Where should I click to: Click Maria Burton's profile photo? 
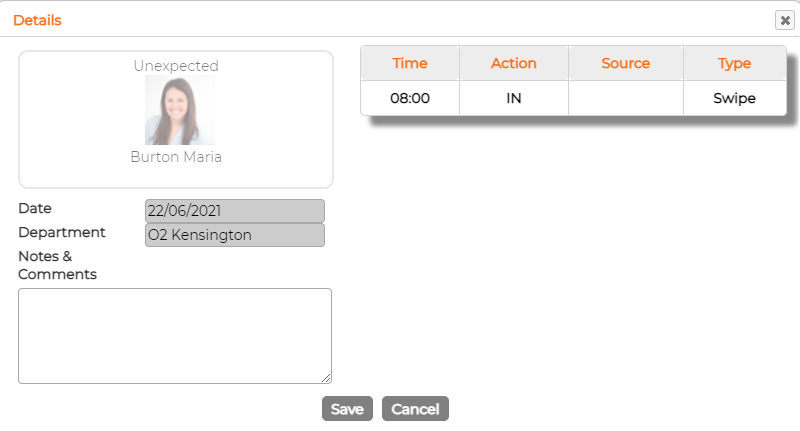180,110
